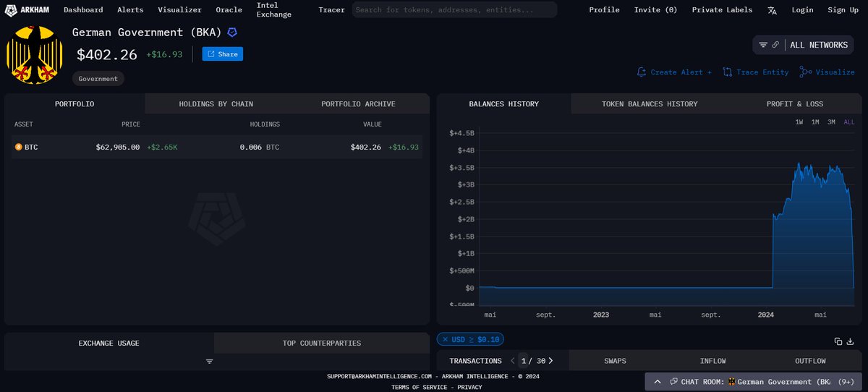The image size is (868, 392).
Task: Focus the token and address search field
Action: [x=454, y=10]
